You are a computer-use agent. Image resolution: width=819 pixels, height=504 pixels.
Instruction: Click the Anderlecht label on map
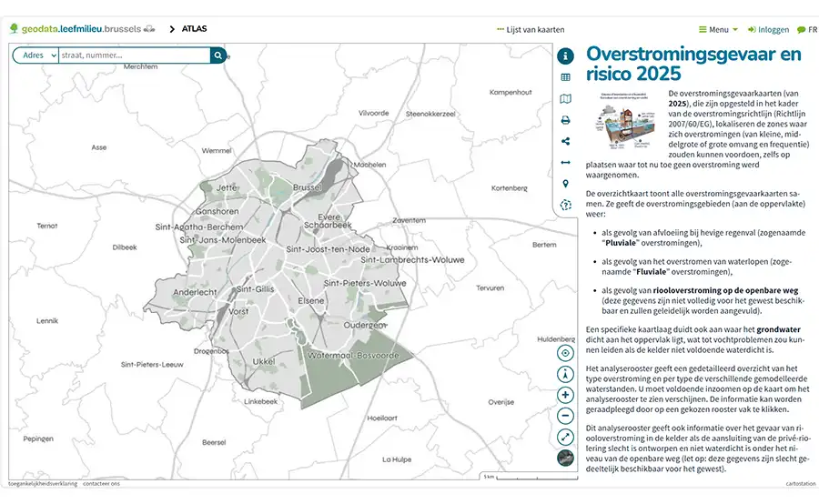pyautogui.click(x=195, y=292)
